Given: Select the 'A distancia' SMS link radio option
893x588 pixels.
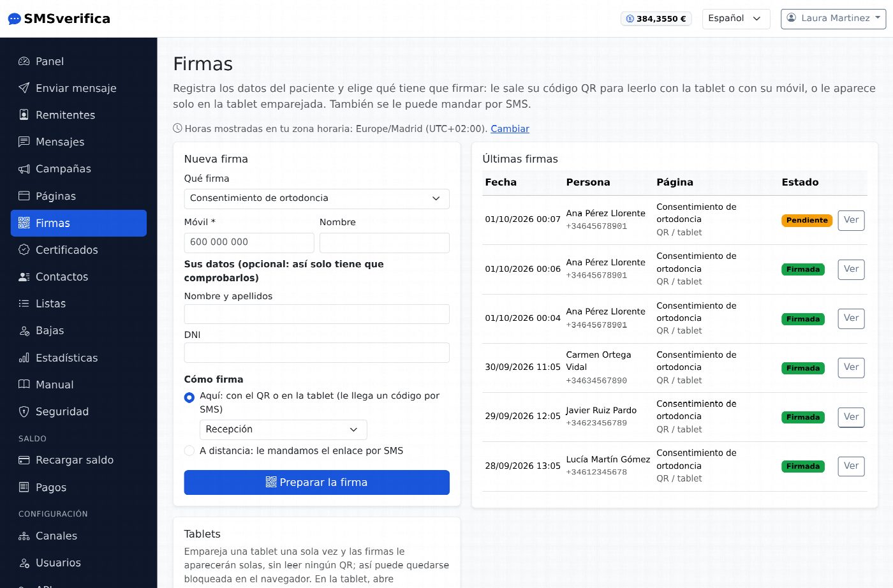Looking at the screenshot, I should point(189,451).
